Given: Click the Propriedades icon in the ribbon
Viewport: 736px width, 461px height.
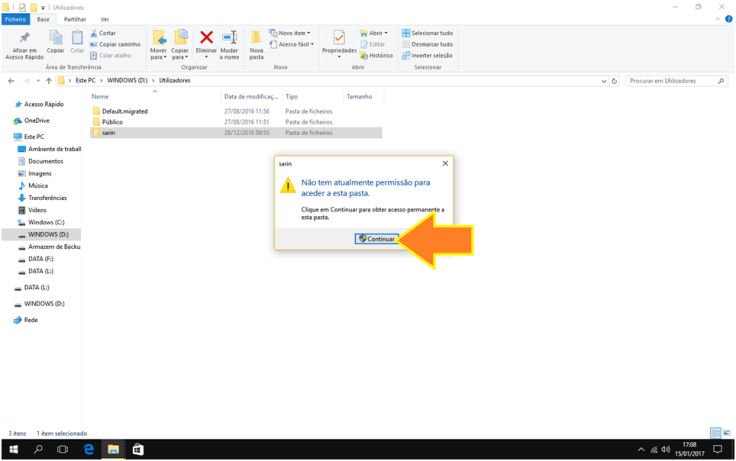Looking at the screenshot, I should tap(339, 40).
